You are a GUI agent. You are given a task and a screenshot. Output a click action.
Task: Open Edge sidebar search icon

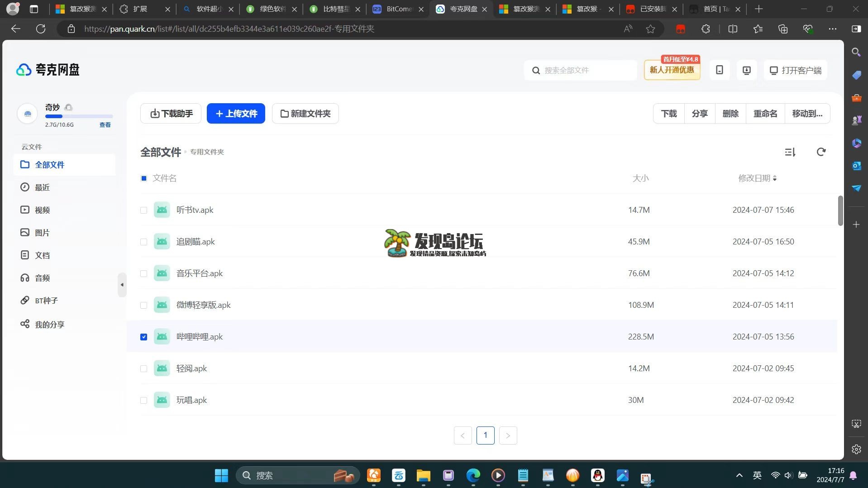(x=856, y=53)
